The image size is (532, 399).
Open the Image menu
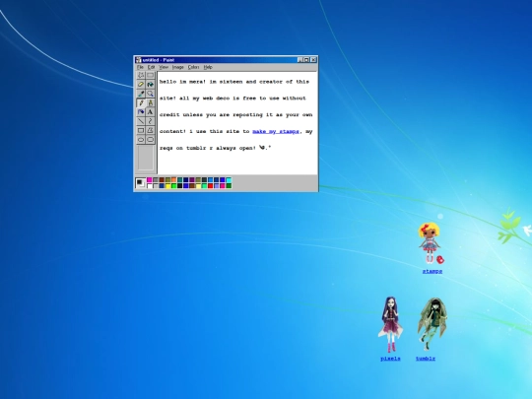[x=177, y=67]
